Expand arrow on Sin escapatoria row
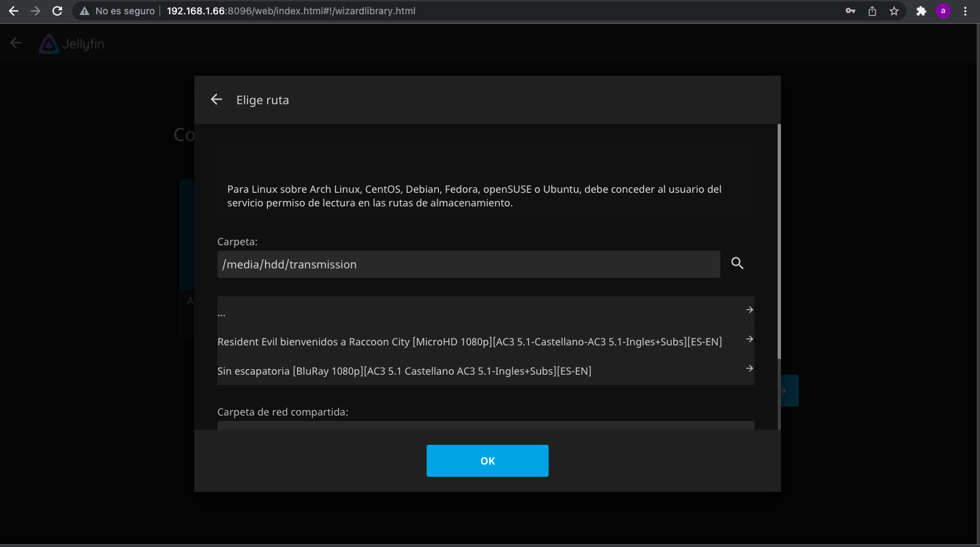Viewport: 980px width, 547px height. coord(749,369)
